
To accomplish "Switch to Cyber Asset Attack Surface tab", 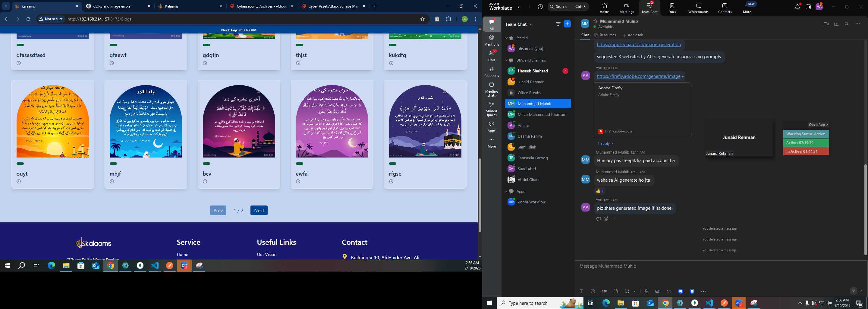I will point(334,6).
